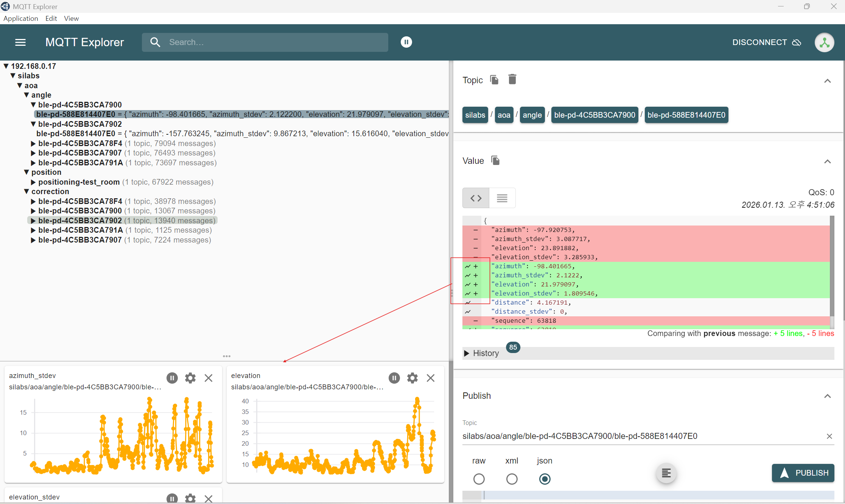Disconnect from the MQTT broker
Viewport: 845px width, 504px height.
[766, 42]
